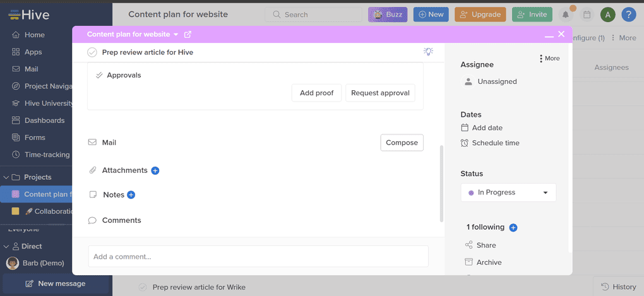
Task: Click the Notes sticky icon
Action: 93,194
